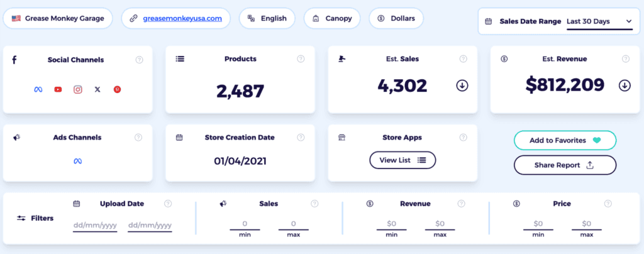Click the megaphone icon beside Ads Channels
644x254 pixels.
(16, 138)
